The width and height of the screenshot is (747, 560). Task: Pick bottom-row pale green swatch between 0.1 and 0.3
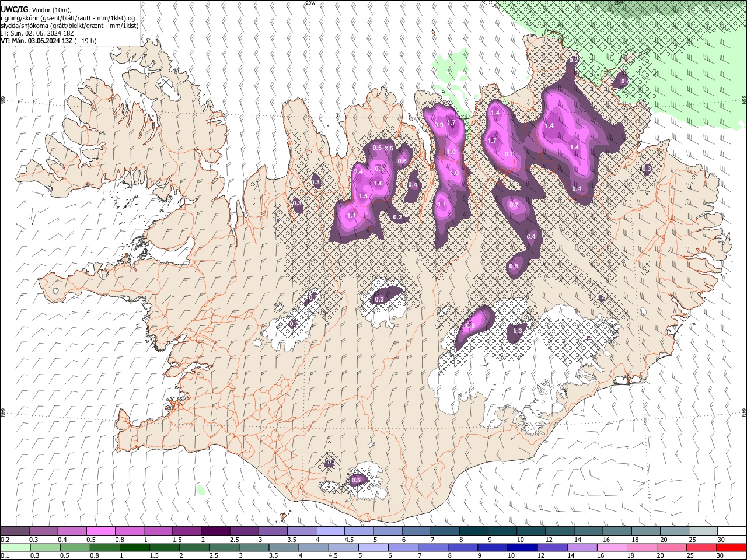pyautogui.click(x=15, y=547)
